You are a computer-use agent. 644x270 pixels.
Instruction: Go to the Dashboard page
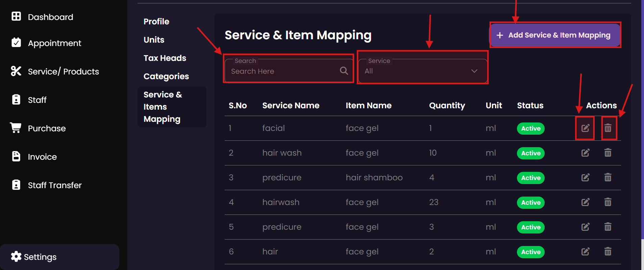click(x=50, y=17)
